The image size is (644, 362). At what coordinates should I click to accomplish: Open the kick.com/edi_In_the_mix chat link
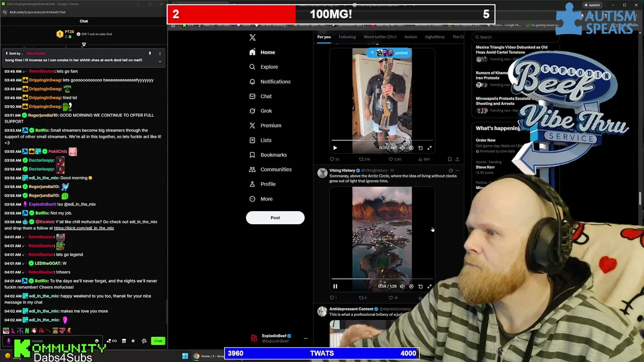click(84, 228)
